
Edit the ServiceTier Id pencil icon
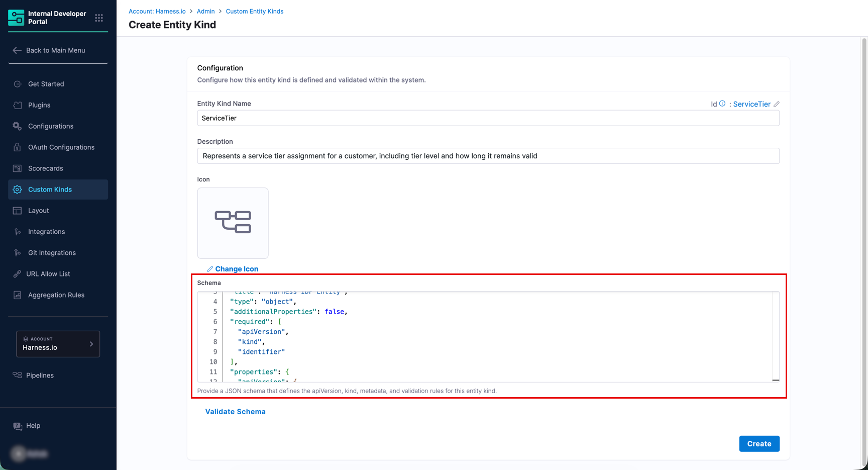pos(777,104)
